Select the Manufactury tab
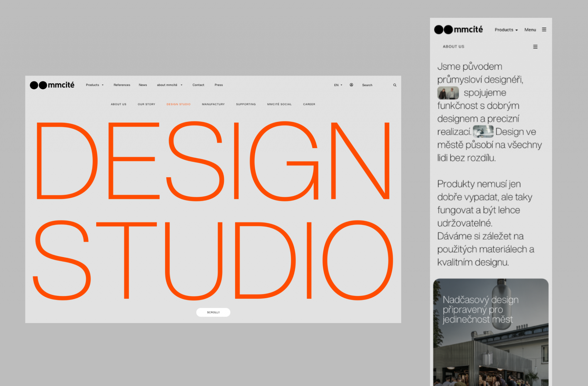The width and height of the screenshot is (588, 386). tap(213, 104)
